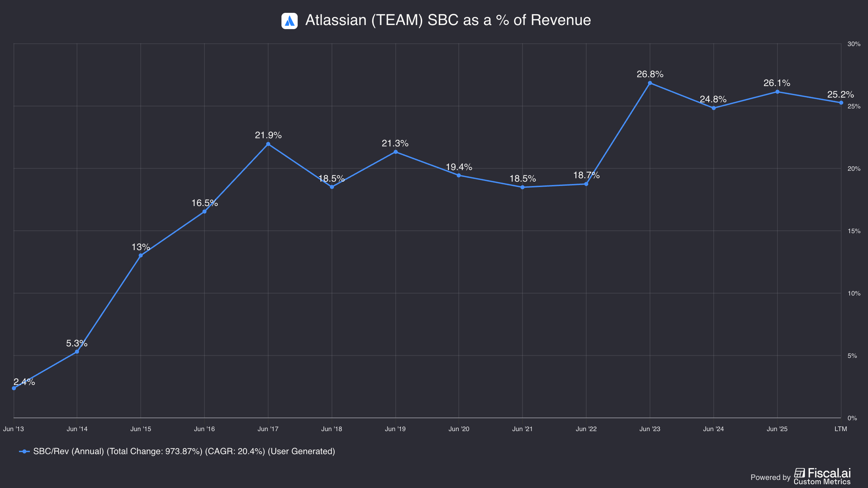Click the 30% y-axis label
The height and width of the screenshot is (488, 868).
pos(854,44)
